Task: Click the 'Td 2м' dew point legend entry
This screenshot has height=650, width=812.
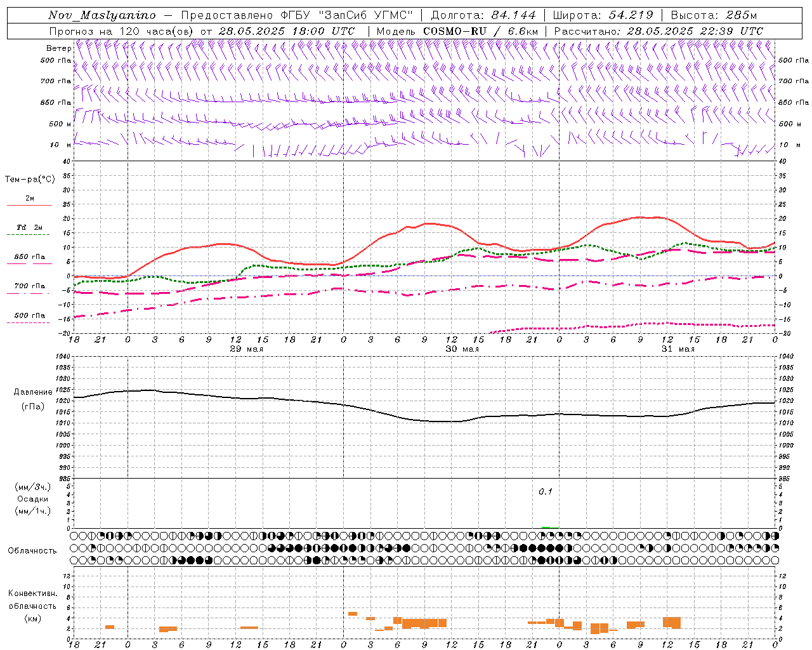Action: click(30, 227)
